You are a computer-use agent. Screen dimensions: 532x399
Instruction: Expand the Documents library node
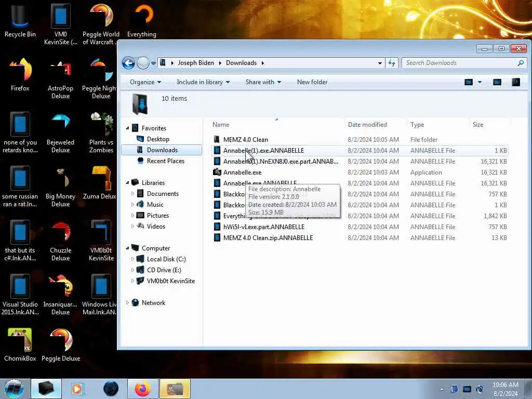[132, 194]
